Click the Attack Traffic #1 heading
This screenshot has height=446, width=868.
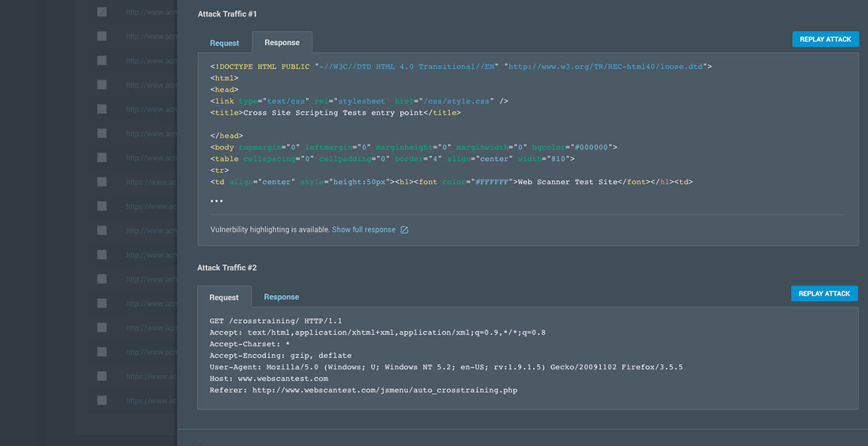click(227, 14)
